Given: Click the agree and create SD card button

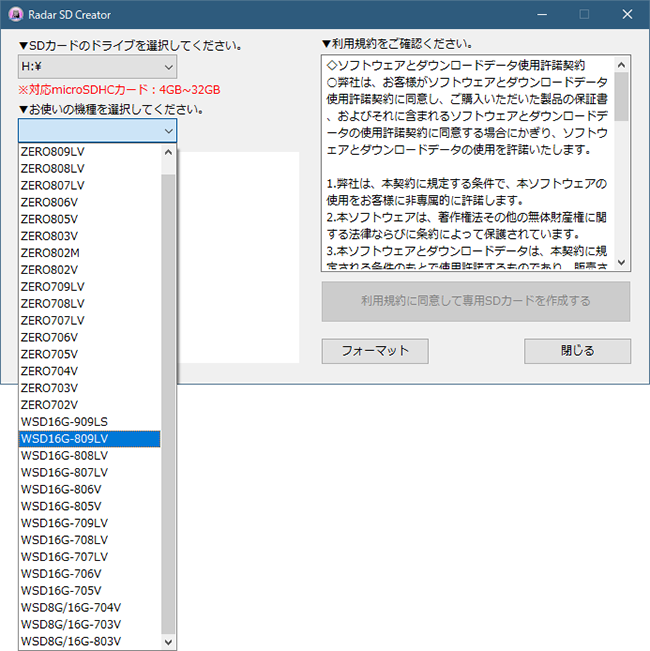Looking at the screenshot, I should (x=476, y=301).
